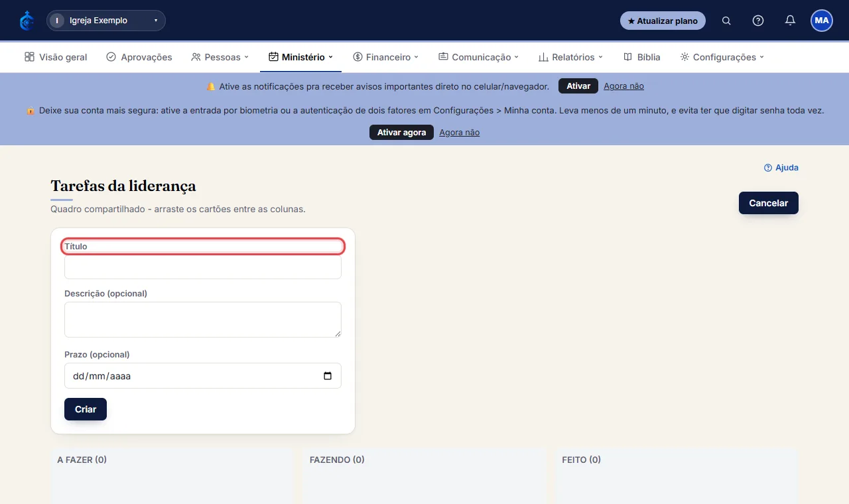Expand the Pessoas menu
Viewport: 849px width, 504px height.
click(x=220, y=57)
